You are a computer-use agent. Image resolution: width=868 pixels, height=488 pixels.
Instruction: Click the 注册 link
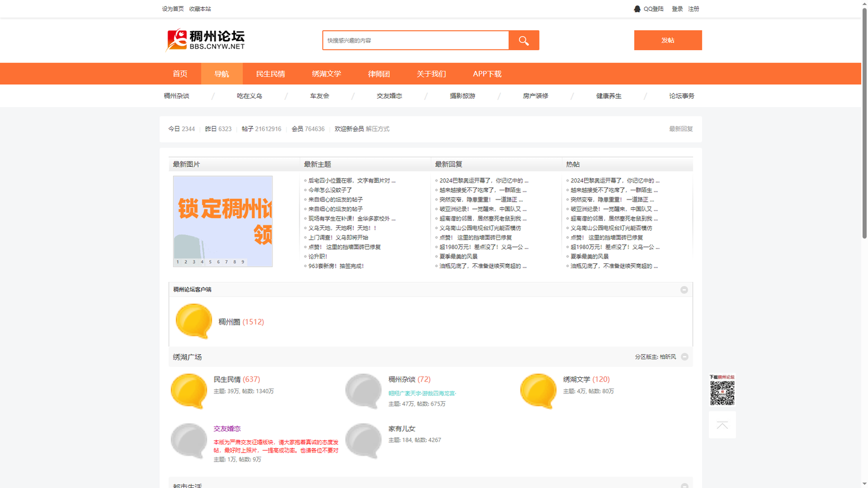coord(694,9)
